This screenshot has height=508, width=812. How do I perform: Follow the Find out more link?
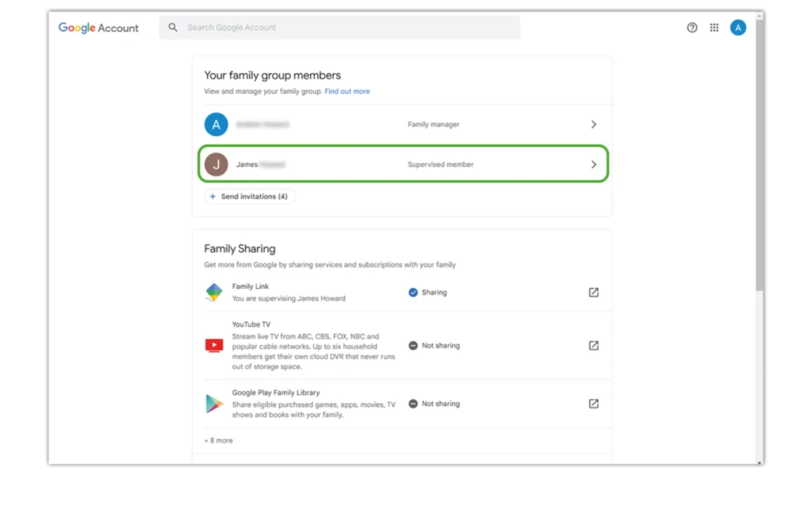point(347,91)
